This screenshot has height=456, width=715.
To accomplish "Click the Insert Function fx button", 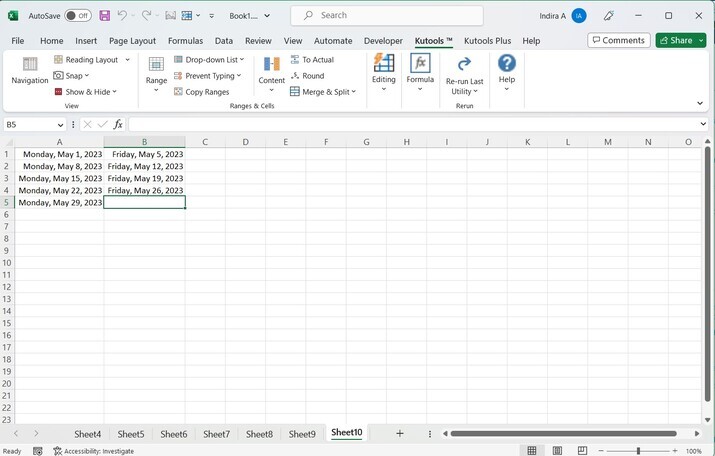I will 118,124.
